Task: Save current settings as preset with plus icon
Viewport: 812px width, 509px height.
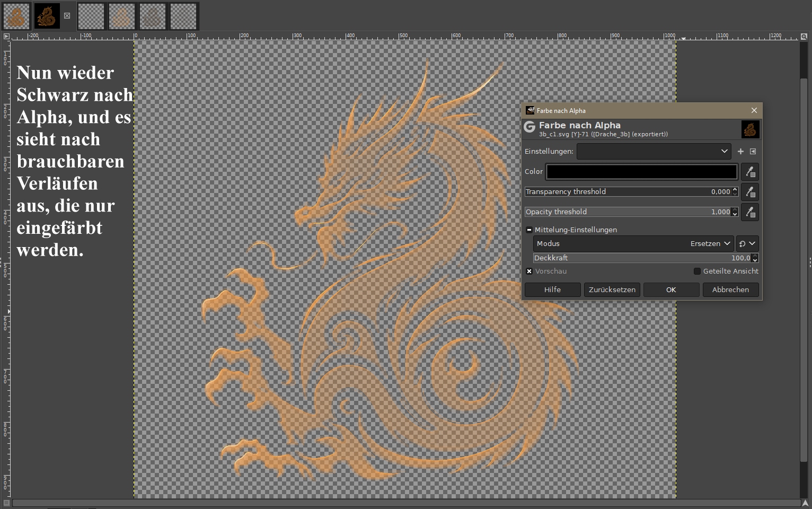Action: coord(740,152)
